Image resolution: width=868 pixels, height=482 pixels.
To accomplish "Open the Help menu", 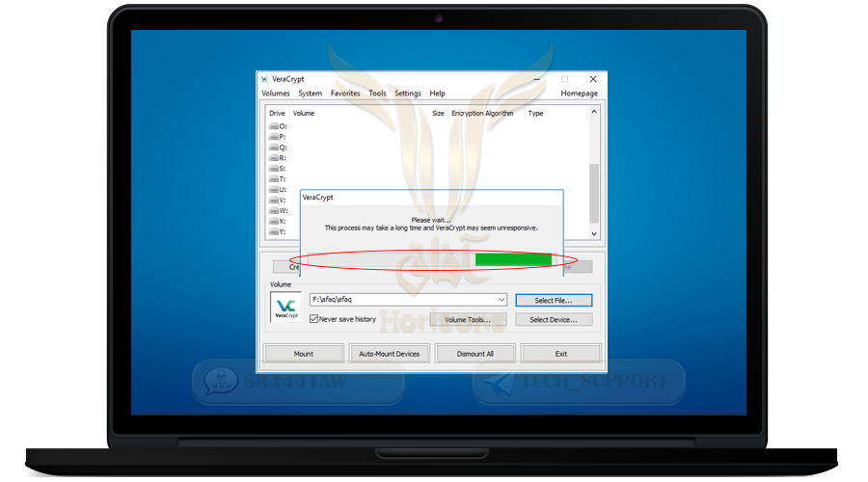I will pos(437,94).
